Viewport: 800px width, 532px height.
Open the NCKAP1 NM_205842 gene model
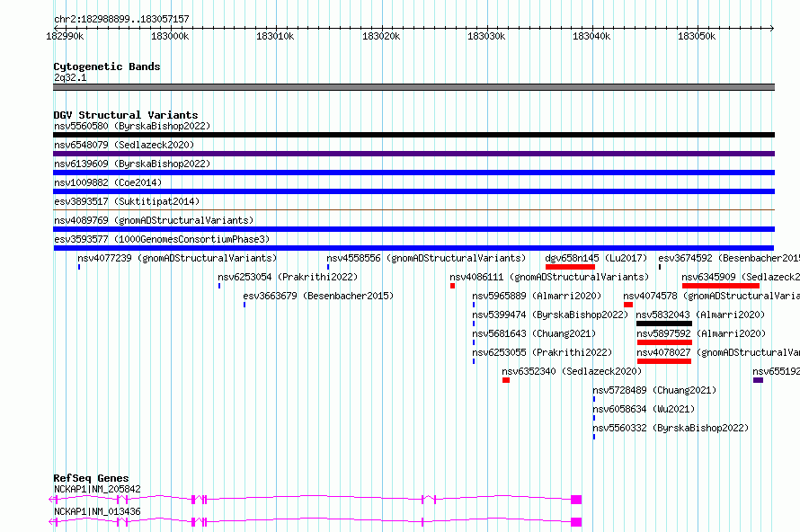pos(315,499)
